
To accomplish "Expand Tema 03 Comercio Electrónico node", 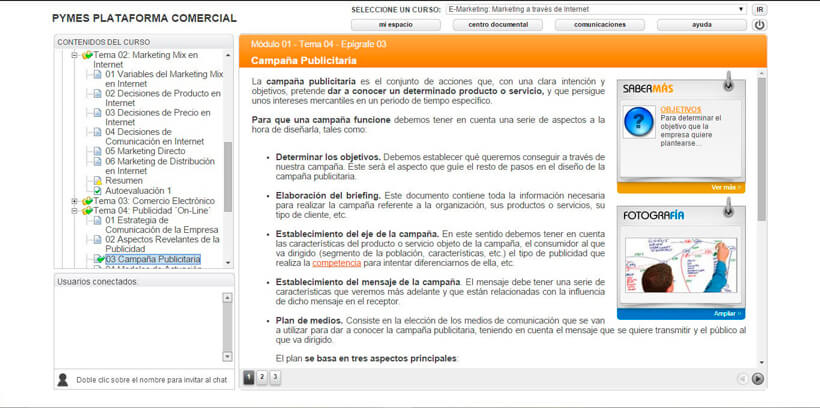I will pyautogui.click(x=74, y=201).
